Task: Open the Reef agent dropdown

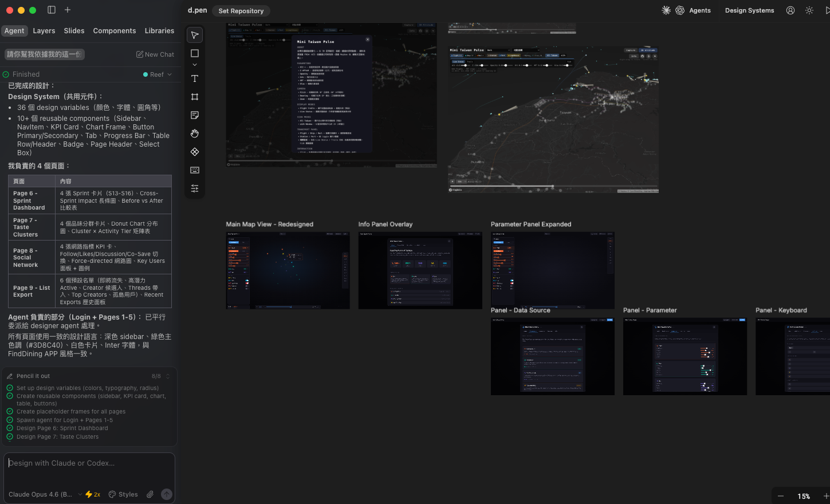Action: pos(158,74)
